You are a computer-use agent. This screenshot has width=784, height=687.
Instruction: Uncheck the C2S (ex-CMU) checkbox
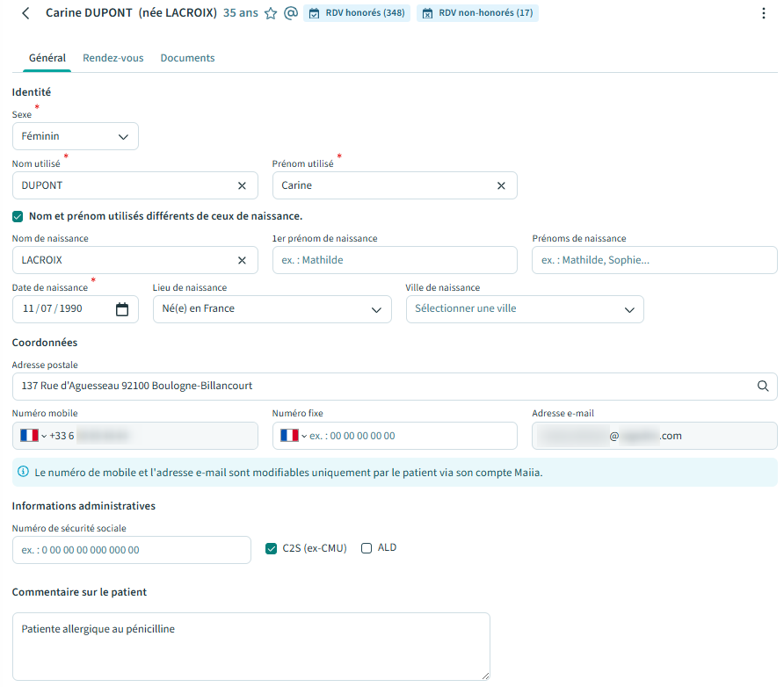271,548
